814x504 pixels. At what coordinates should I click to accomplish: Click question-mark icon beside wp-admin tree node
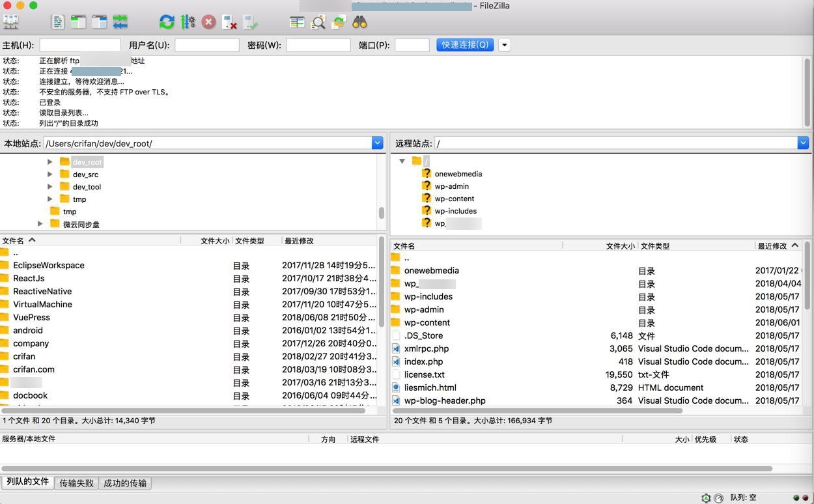tap(427, 186)
